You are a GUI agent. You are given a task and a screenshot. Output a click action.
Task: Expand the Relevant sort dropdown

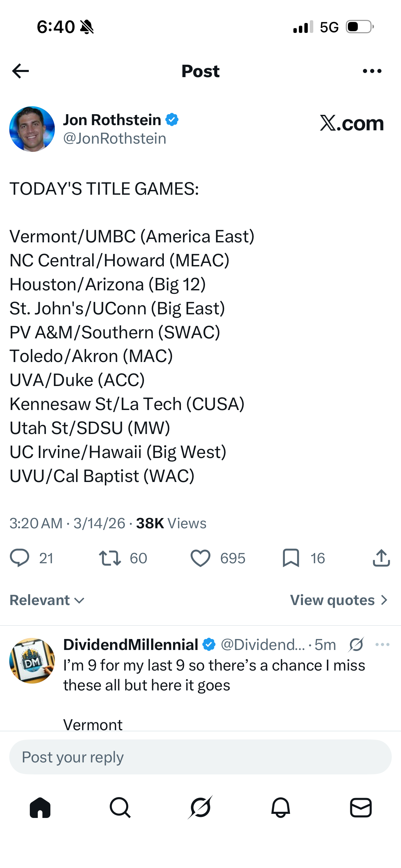pyautogui.click(x=47, y=600)
